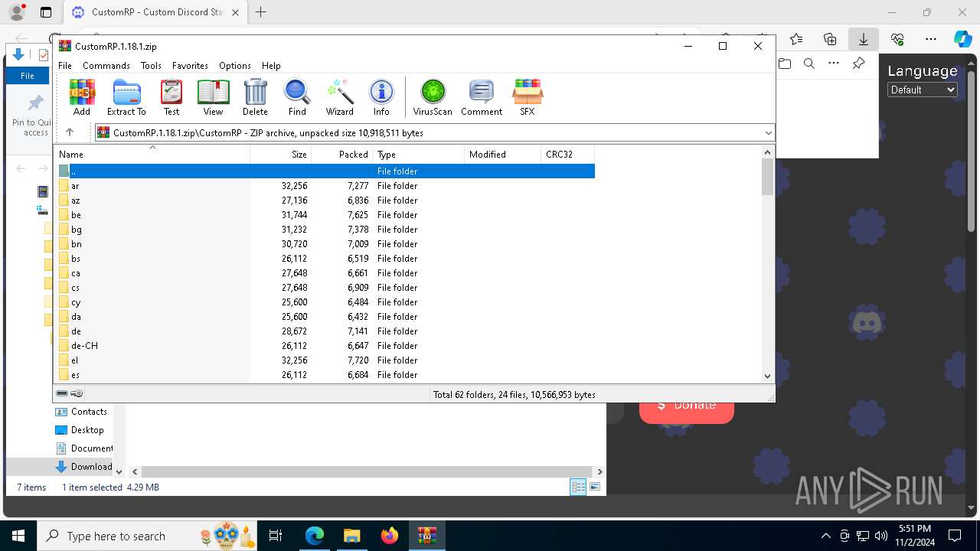
Task: Switch Explorer to large icons view
Action: (x=595, y=487)
